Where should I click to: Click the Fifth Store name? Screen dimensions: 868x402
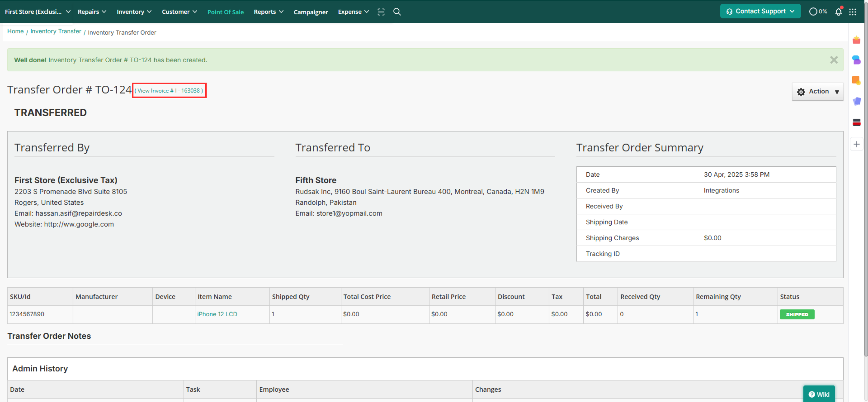(316, 180)
